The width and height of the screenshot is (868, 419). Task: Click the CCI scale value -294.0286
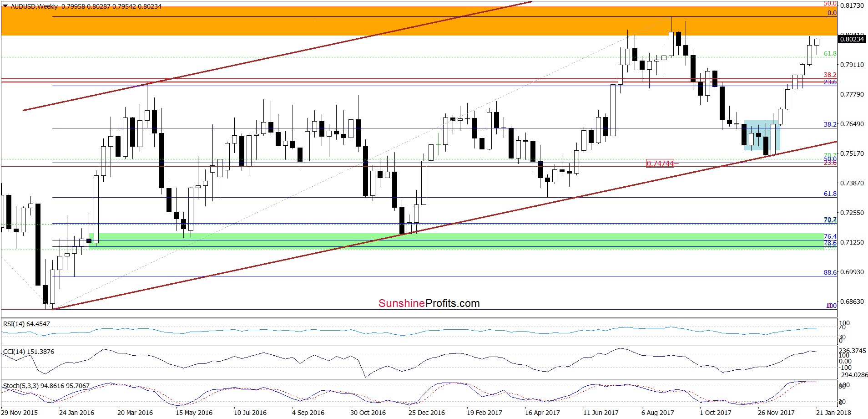(x=853, y=375)
